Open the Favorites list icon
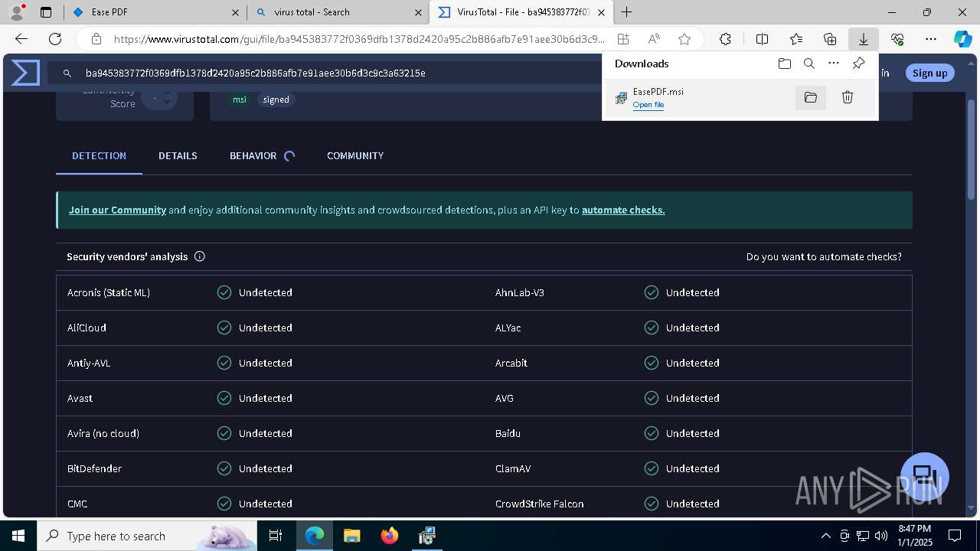Image resolution: width=980 pixels, height=551 pixels. coord(796,39)
